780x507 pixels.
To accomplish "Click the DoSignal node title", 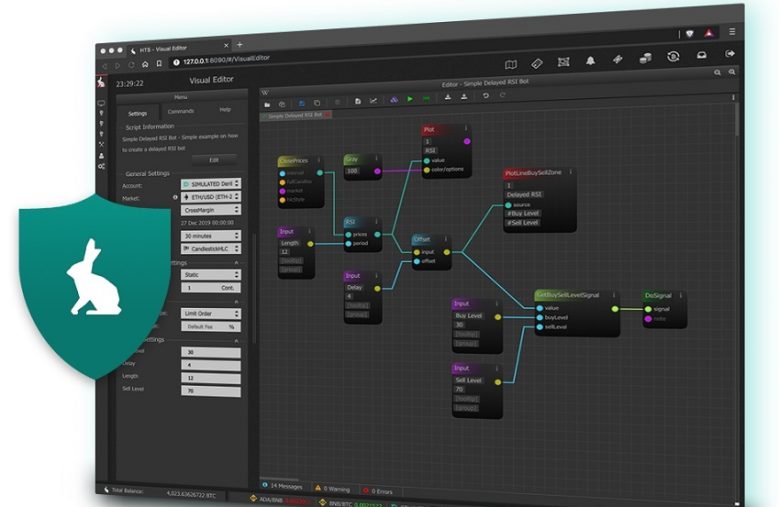I will pos(658,296).
